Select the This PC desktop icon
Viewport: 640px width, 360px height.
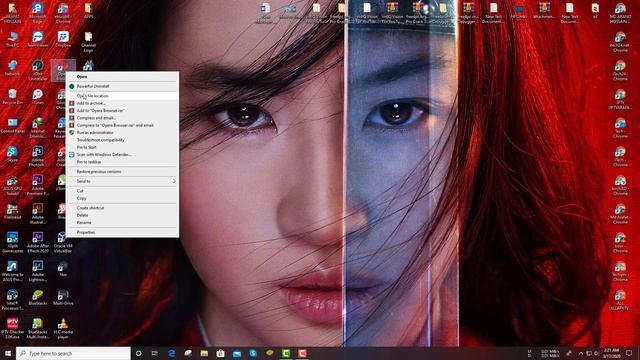coord(12,39)
